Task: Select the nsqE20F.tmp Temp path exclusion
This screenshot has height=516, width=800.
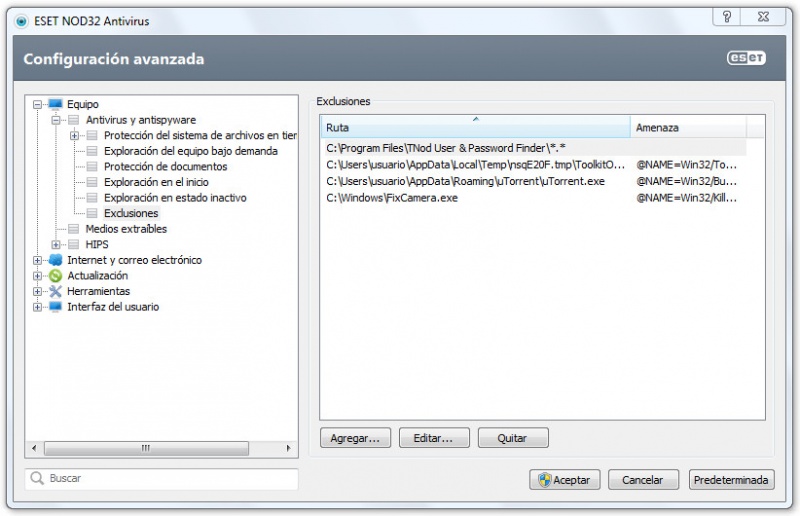Action: 535,165
